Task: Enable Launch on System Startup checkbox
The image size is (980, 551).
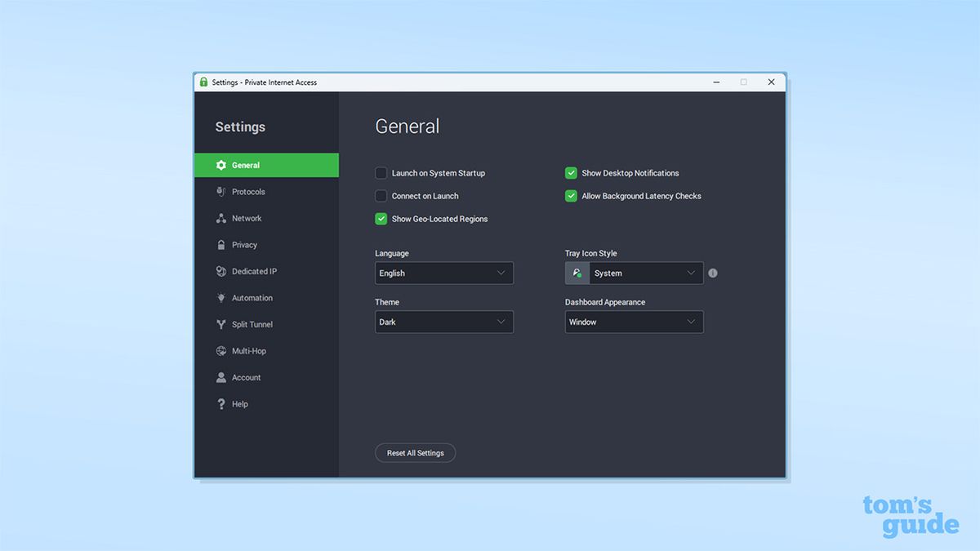Action: [381, 173]
